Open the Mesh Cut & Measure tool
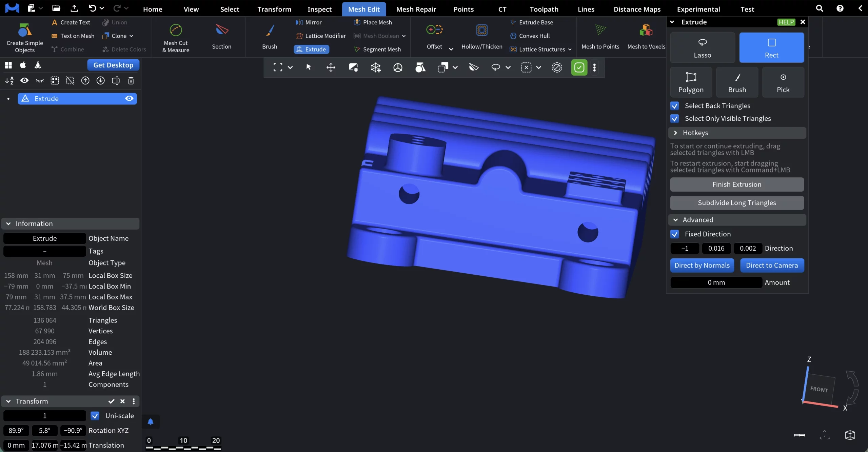The height and width of the screenshot is (452, 868). (175, 37)
